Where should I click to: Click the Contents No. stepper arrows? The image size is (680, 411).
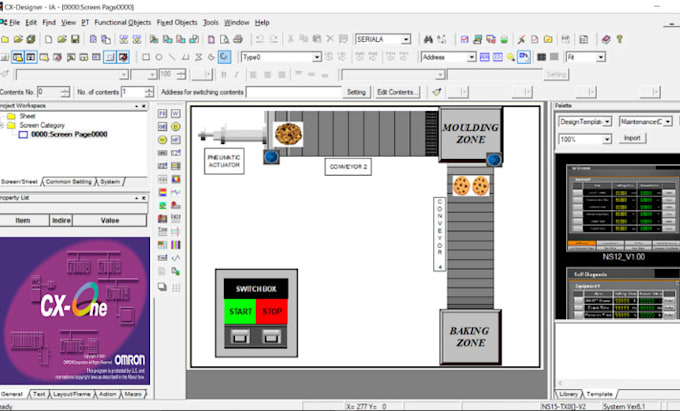[65, 92]
